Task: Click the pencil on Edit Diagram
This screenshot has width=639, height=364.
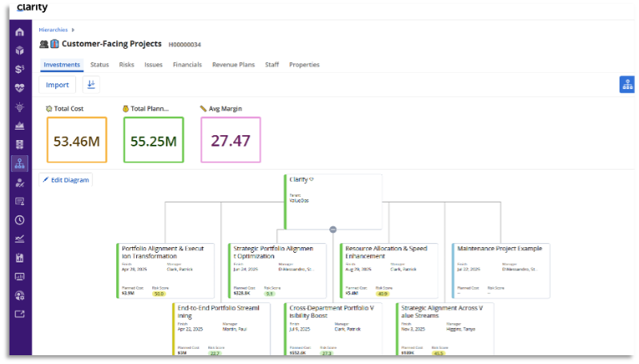Action: [46, 179]
